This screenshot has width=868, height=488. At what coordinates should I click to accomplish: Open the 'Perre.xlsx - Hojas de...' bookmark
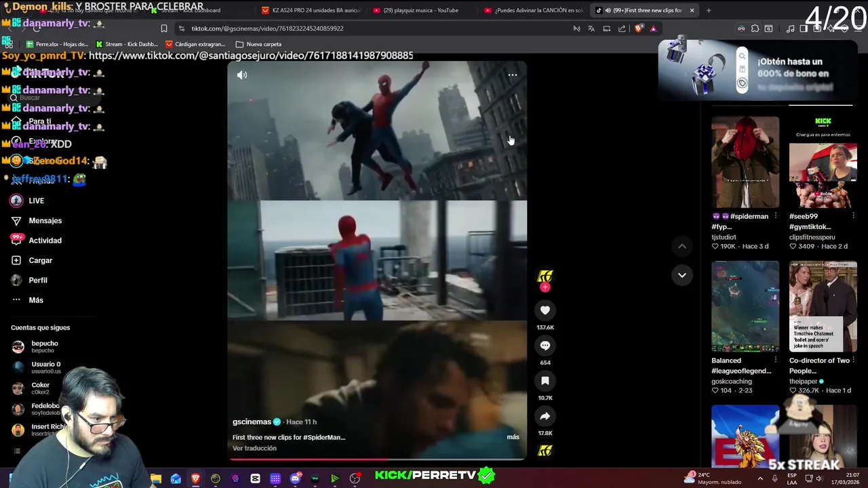(57, 44)
